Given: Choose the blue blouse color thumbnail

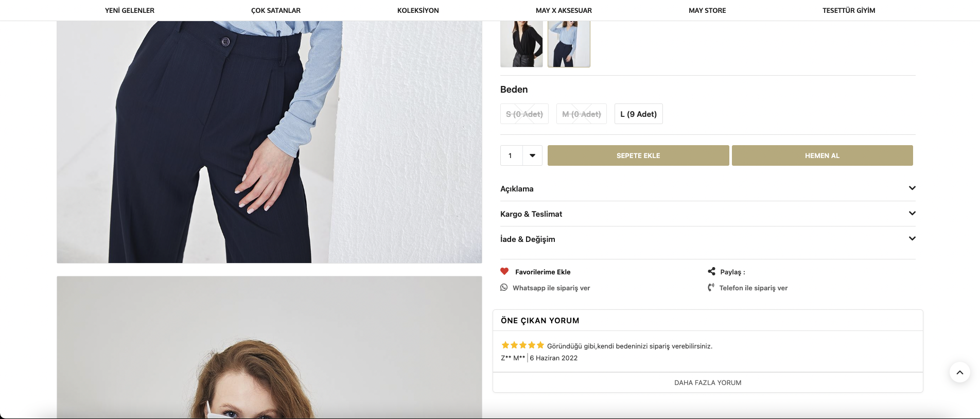Looking at the screenshot, I should click(569, 44).
